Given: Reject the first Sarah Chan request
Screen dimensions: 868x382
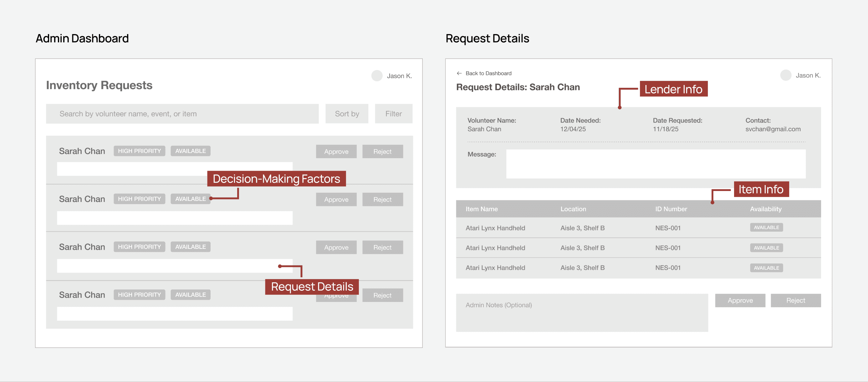Looking at the screenshot, I should pyautogui.click(x=382, y=151).
